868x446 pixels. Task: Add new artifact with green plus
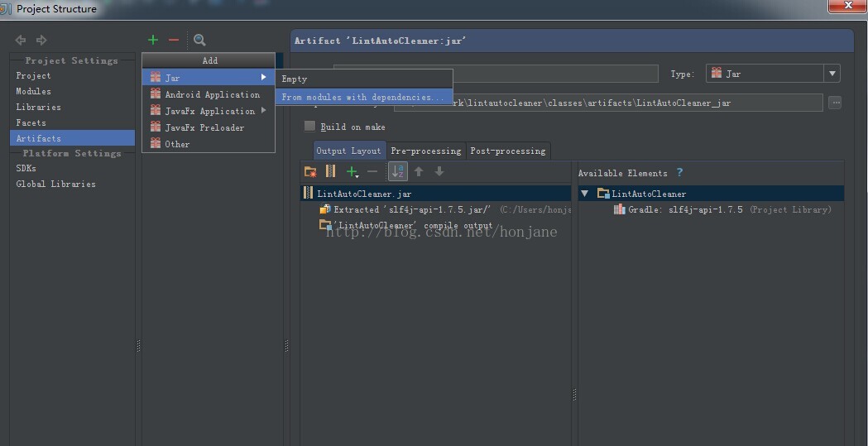(x=153, y=40)
